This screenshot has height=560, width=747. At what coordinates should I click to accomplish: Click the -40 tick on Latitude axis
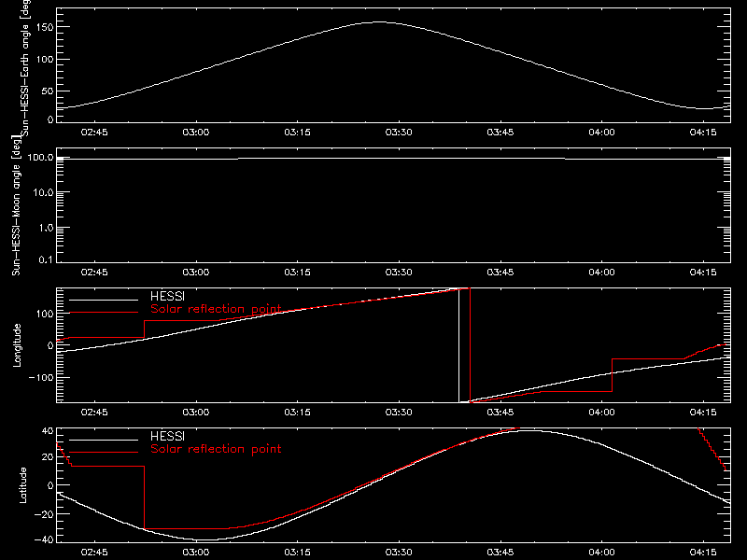click(43, 540)
